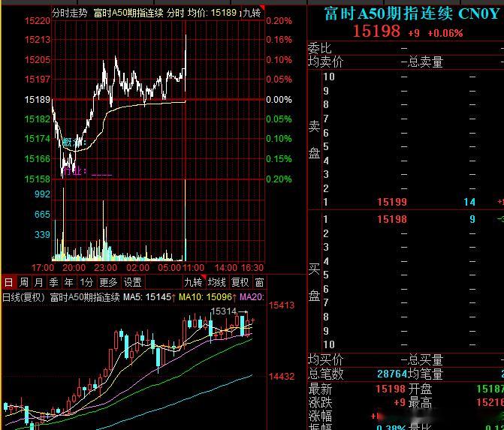Click the 15220 top price axis label

(x=38, y=21)
